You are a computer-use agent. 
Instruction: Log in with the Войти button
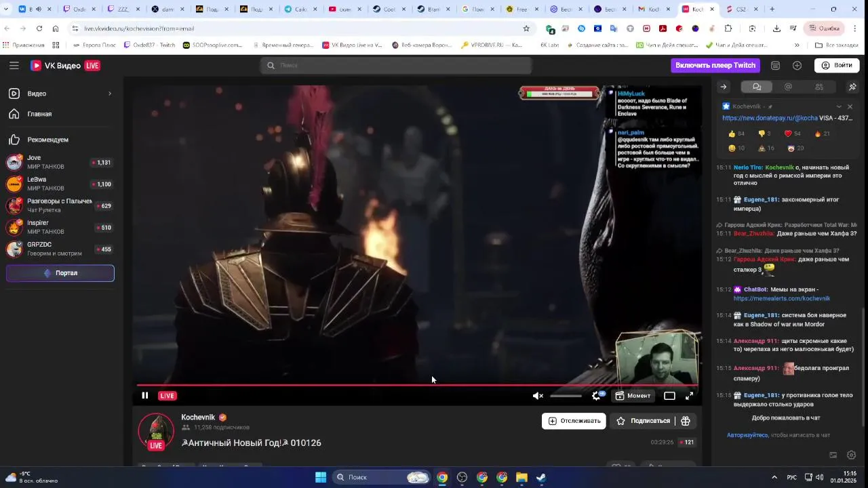coord(837,65)
